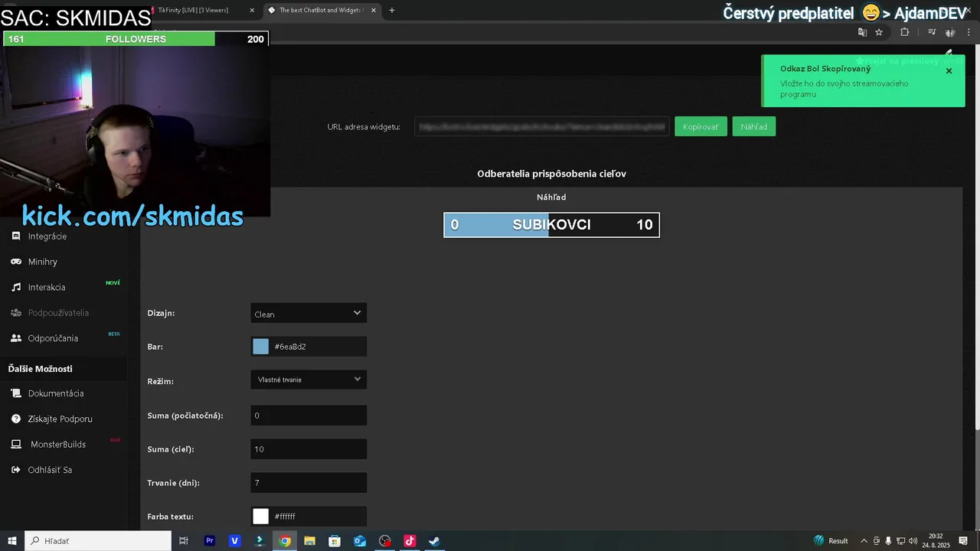Open Odporúčania in the sidebar

point(53,338)
